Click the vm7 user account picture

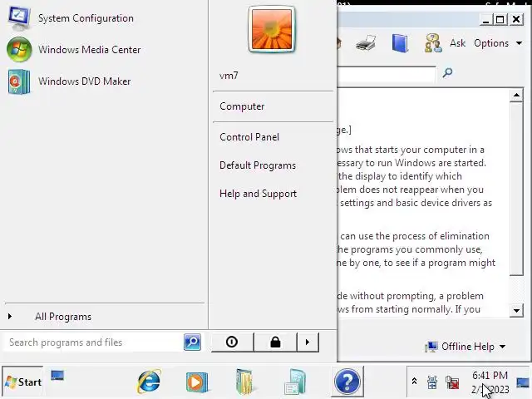point(272,30)
